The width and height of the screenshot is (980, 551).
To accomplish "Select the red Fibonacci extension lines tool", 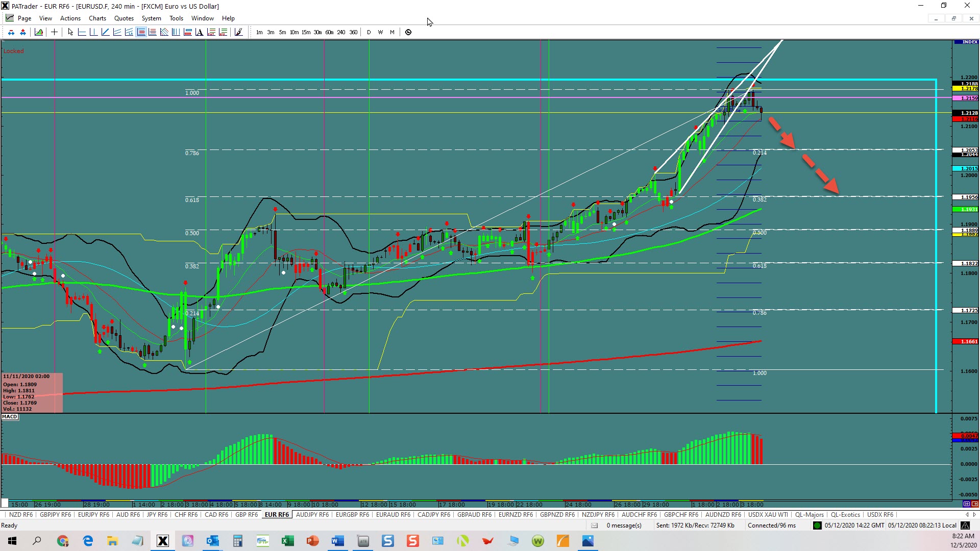I will [x=153, y=32].
